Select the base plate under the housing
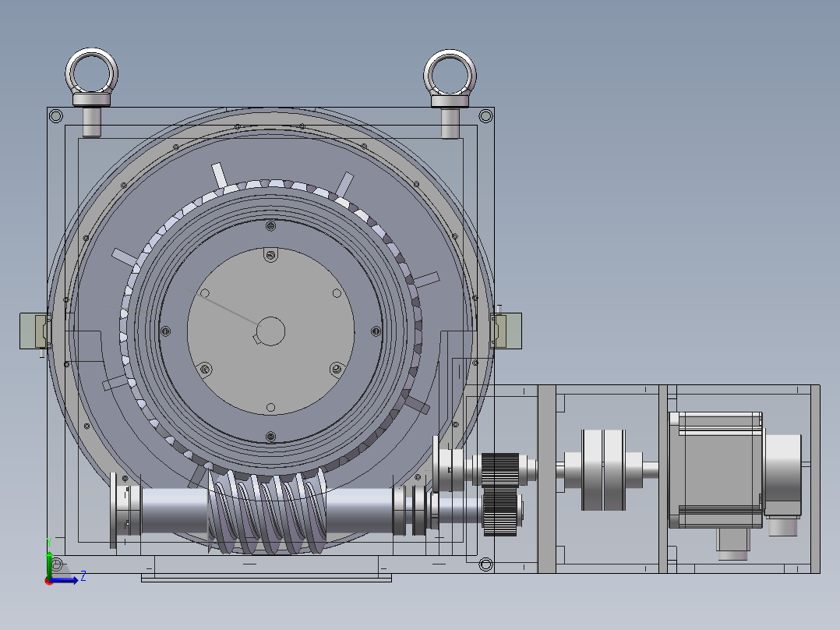This screenshot has height=630, width=840. pos(266,578)
